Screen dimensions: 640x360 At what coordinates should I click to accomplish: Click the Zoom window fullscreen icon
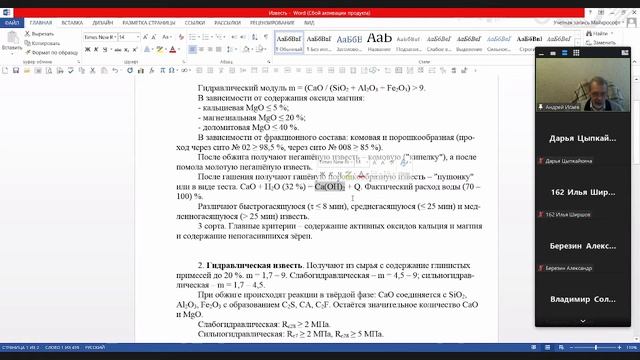point(625,53)
